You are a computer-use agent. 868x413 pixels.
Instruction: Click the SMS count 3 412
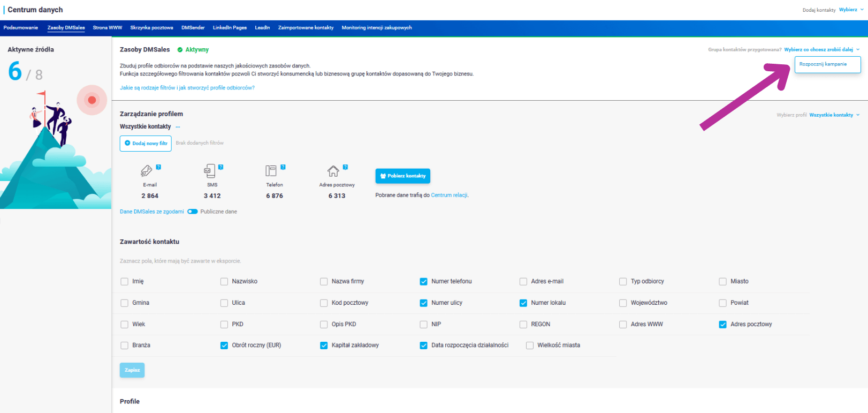tap(212, 196)
